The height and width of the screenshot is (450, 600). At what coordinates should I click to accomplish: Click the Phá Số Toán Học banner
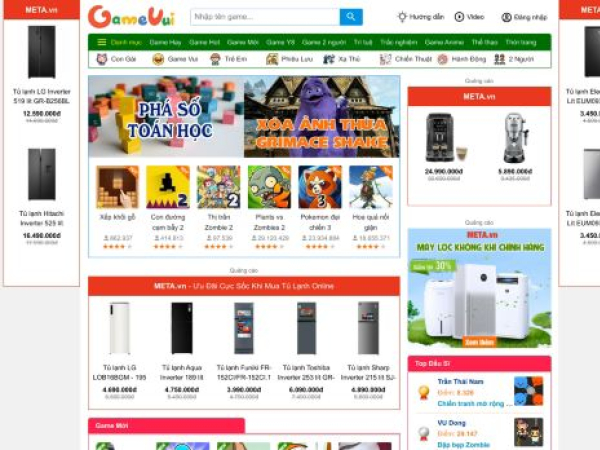point(166,116)
